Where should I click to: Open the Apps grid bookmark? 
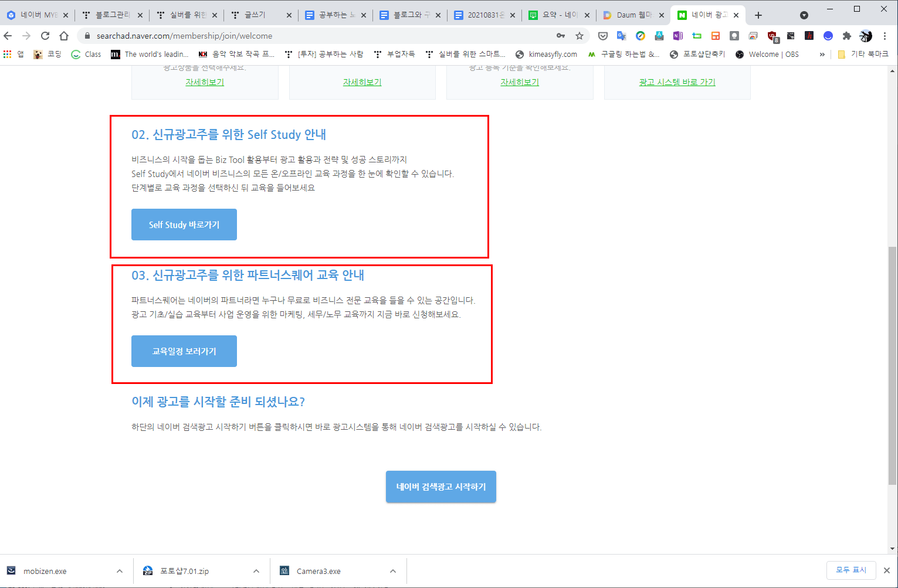click(13, 54)
